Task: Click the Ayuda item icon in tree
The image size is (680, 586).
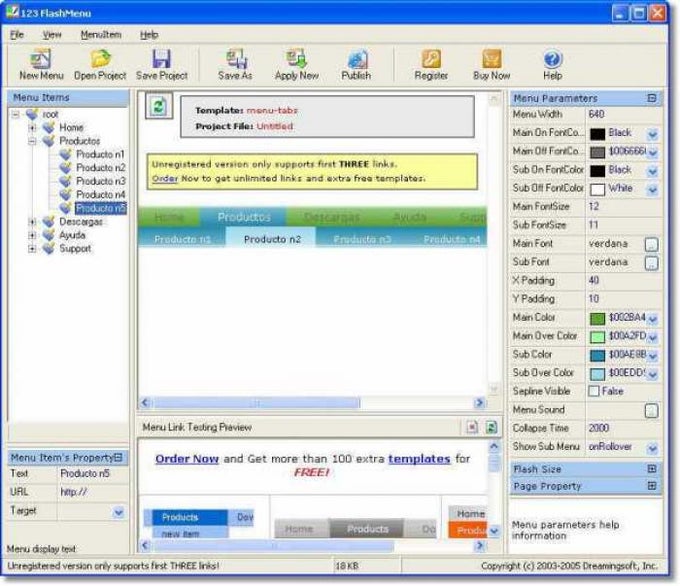Action: coord(49,235)
